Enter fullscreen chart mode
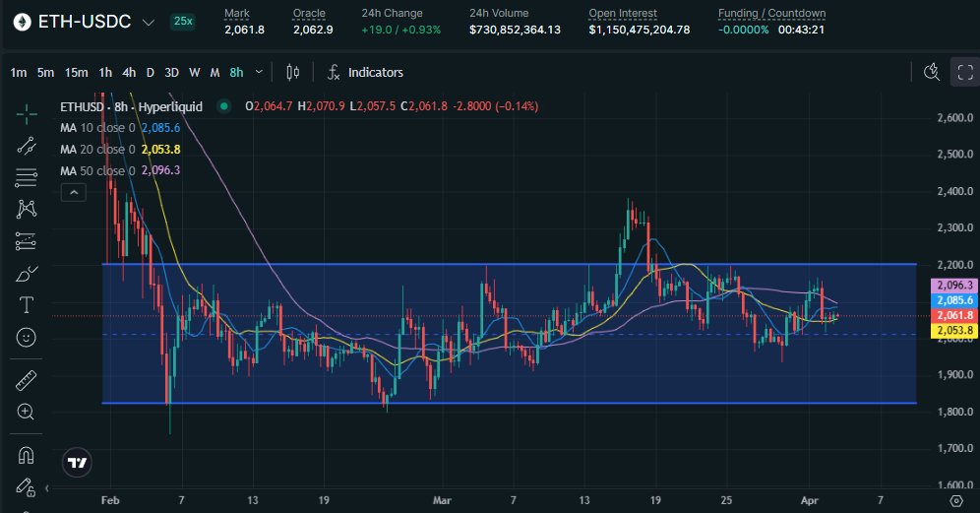The image size is (980, 513). (x=965, y=73)
